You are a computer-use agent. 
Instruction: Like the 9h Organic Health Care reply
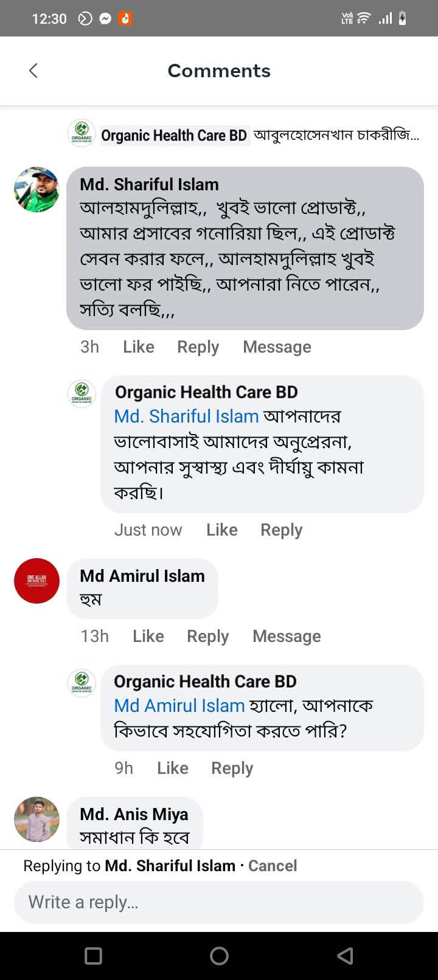pyautogui.click(x=173, y=768)
